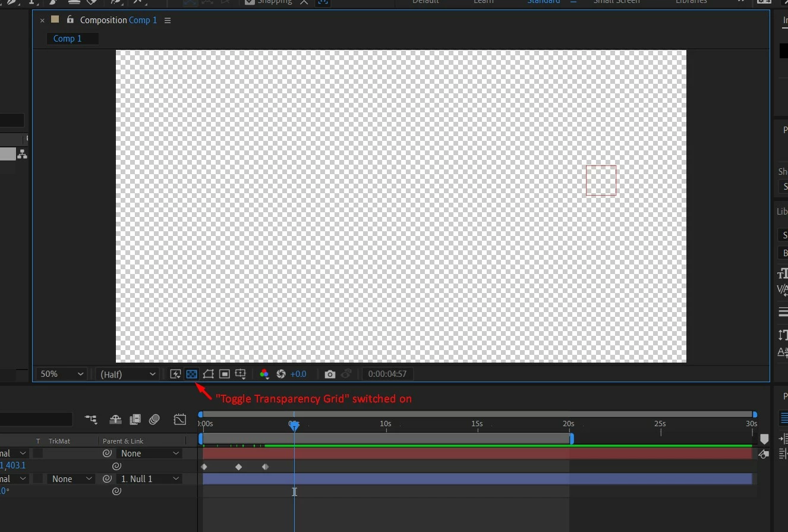Click the 10s mark on time ruler
The width and height of the screenshot is (788, 532).
click(x=385, y=424)
